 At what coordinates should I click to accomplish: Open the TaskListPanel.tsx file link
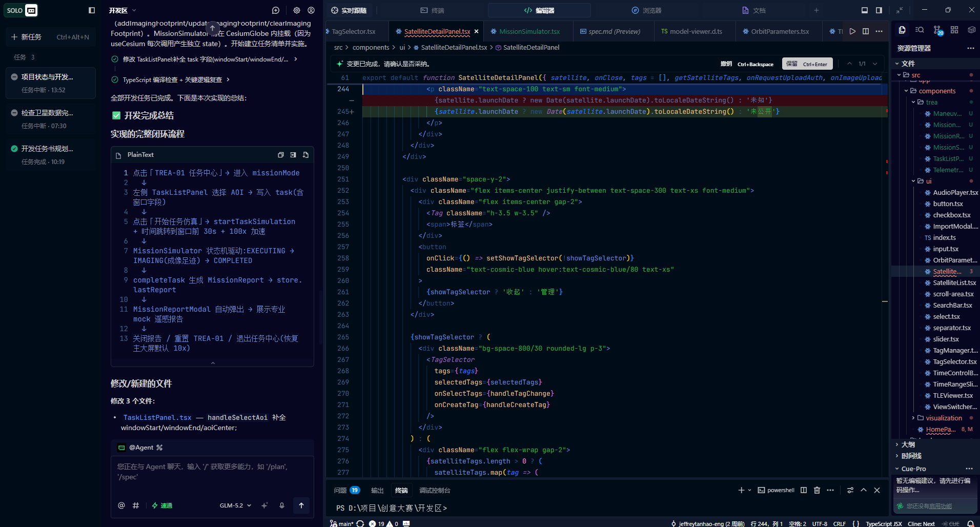pyautogui.click(x=157, y=417)
